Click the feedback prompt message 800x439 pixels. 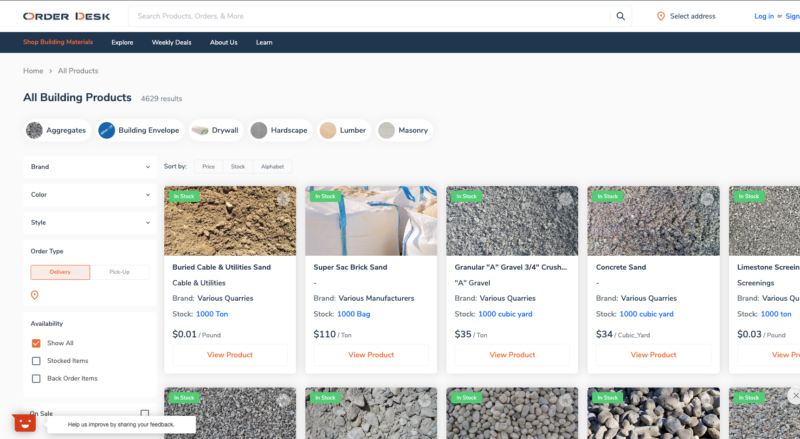[x=121, y=425]
